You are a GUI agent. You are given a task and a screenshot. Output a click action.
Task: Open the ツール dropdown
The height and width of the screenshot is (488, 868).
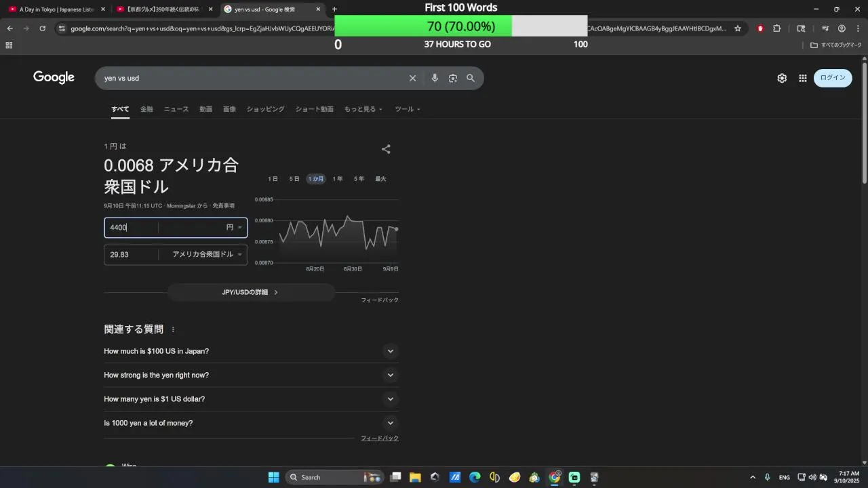408,109
